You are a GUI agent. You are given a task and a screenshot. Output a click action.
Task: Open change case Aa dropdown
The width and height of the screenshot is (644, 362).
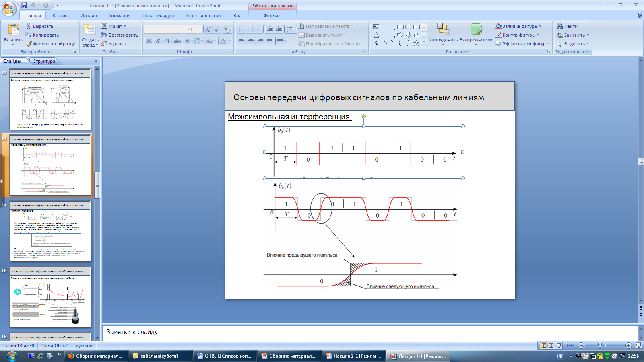pyautogui.click(x=210, y=41)
